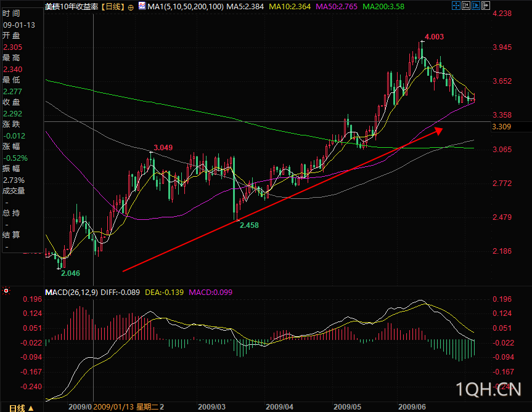Click the 3.049 peak price label
The width and height of the screenshot is (532, 412).
click(x=163, y=147)
